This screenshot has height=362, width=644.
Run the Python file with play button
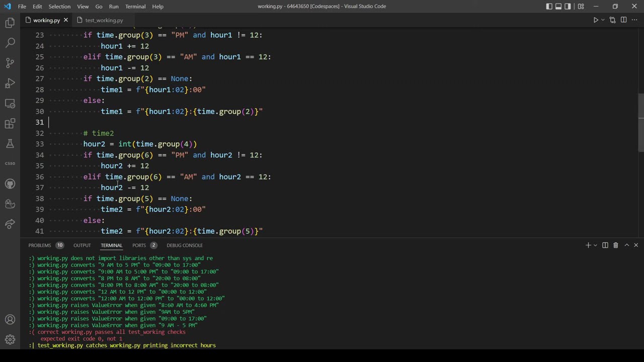click(x=596, y=20)
